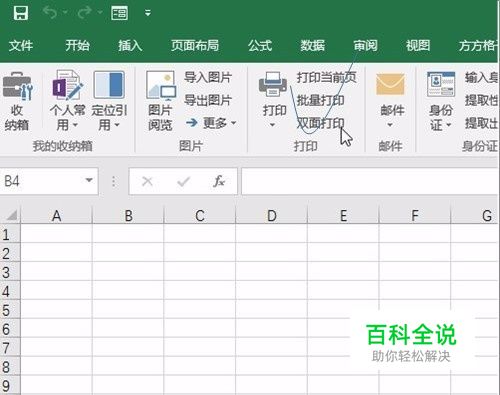
Task: Select row 6 header
Action: 9,329
